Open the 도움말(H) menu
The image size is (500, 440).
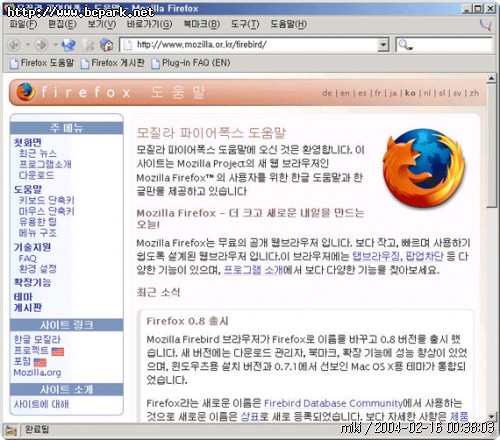click(288, 24)
